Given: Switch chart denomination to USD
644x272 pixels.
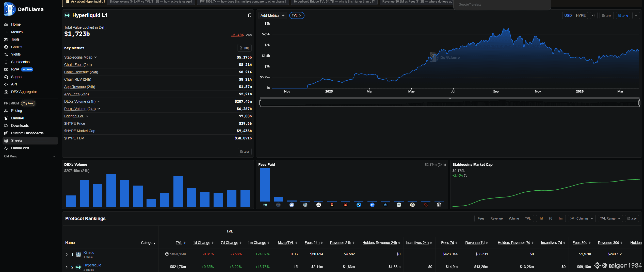Looking at the screenshot, I should (568, 15).
